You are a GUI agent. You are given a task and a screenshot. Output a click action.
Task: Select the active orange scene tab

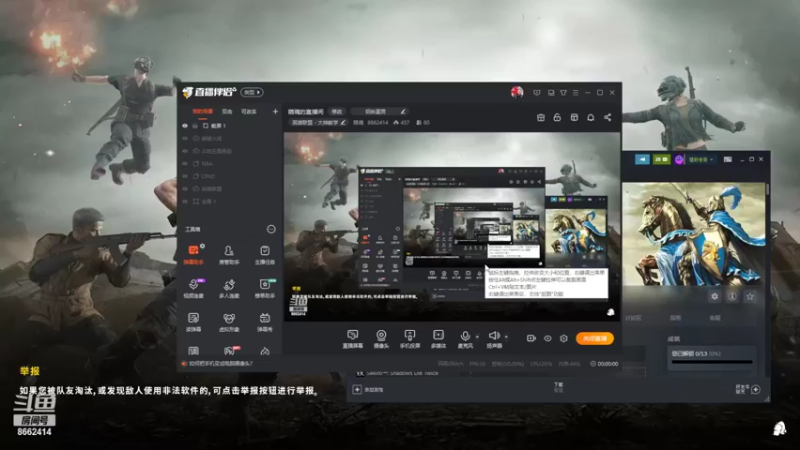(203, 111)
